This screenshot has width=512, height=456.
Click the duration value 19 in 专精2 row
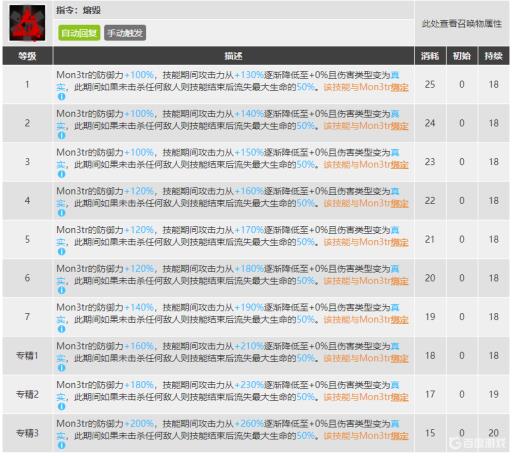pos(494,394)
